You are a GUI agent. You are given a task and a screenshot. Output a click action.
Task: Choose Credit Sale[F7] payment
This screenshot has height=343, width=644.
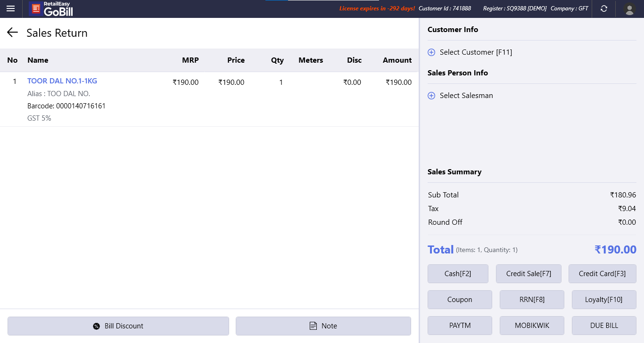click(528, 274)
